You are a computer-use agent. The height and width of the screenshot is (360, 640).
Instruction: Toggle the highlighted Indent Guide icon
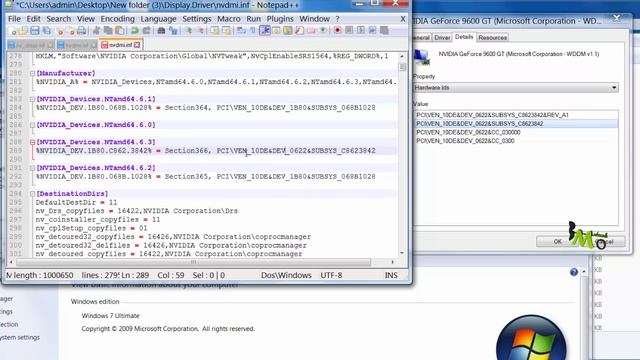[265, 31]
